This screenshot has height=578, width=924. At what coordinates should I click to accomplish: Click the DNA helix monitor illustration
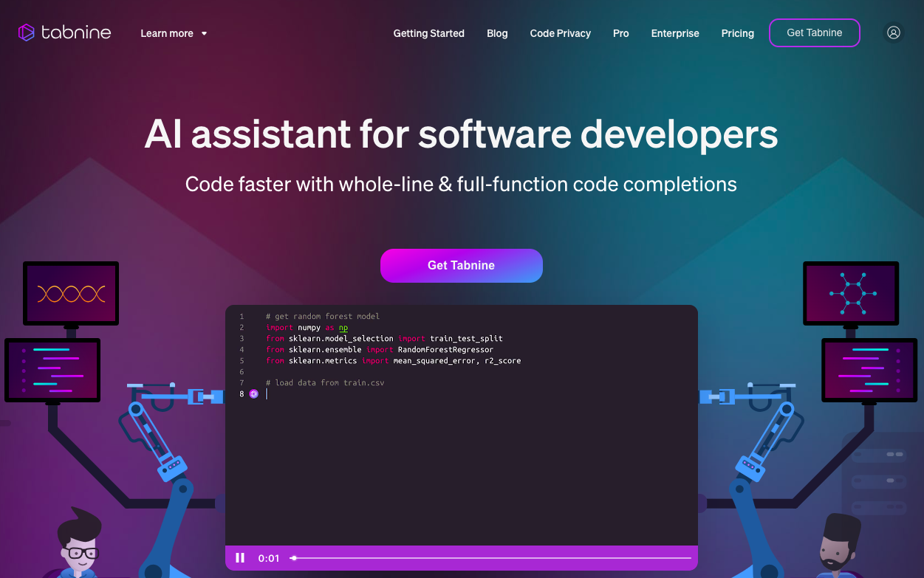[71, 294]
